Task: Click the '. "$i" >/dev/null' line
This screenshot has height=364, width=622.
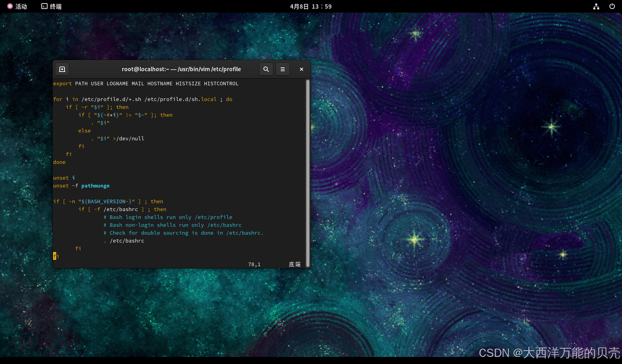Action: point(118,139)
